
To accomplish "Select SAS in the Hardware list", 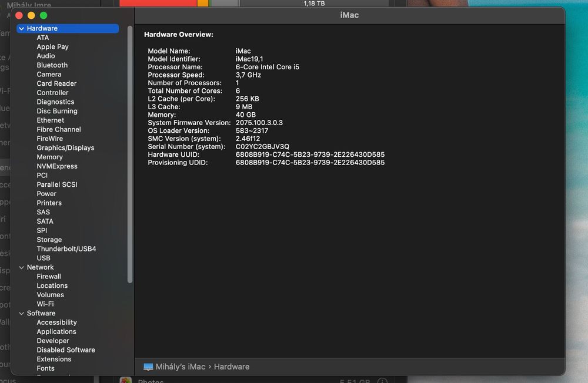I will tap(43, 212).
